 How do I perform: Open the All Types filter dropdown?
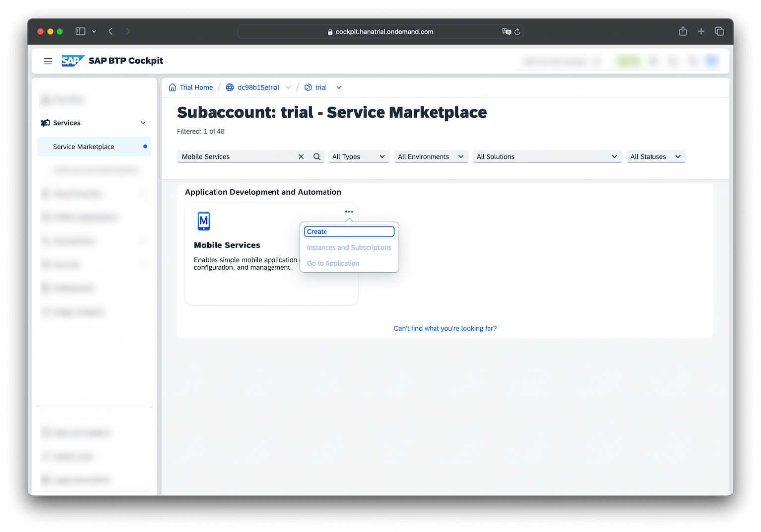[359, 156]
